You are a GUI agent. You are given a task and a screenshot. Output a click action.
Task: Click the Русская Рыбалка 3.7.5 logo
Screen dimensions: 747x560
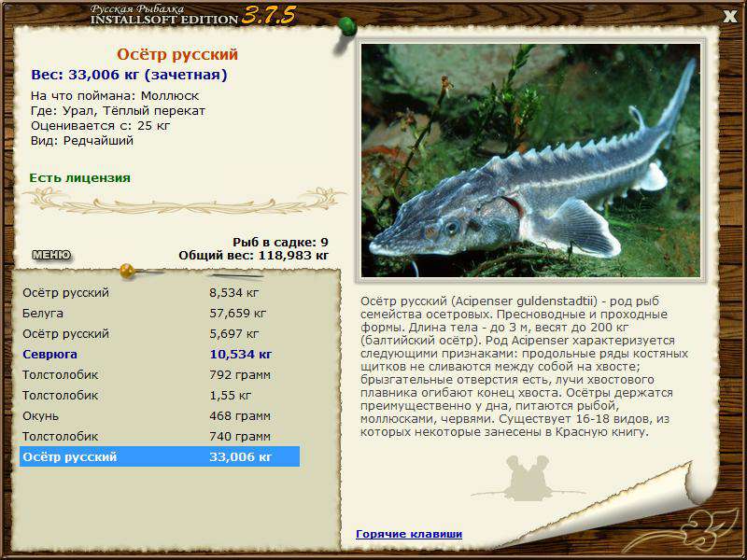(x=193, y=15)
